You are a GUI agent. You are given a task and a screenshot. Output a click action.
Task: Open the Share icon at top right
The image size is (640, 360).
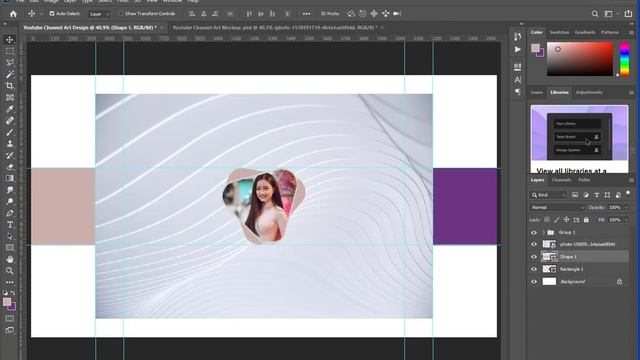coord(629,14)
